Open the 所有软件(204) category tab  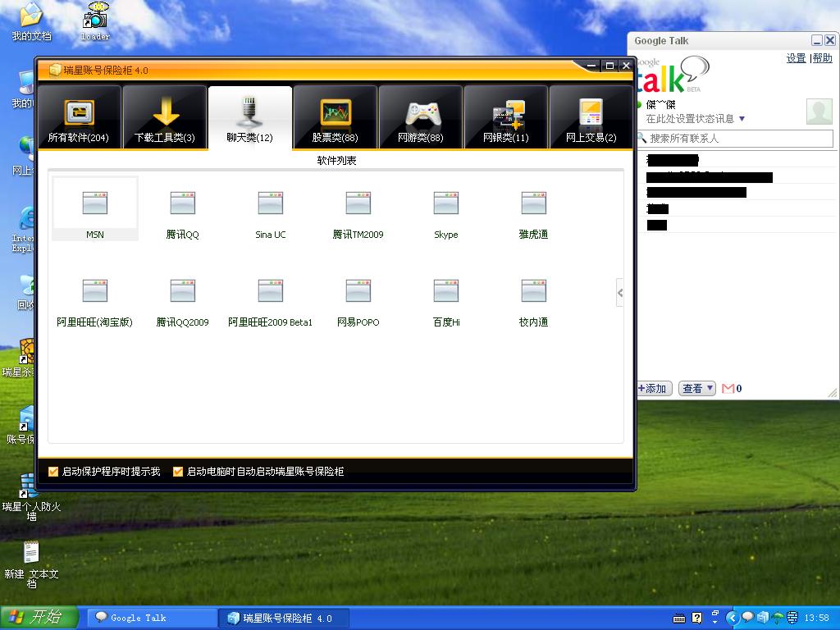80,117
